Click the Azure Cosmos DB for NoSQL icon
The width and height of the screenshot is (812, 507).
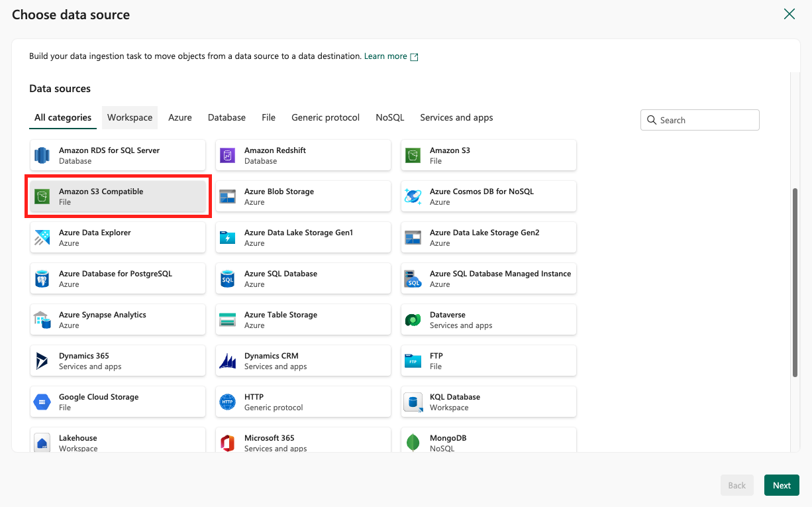point(413,197)
